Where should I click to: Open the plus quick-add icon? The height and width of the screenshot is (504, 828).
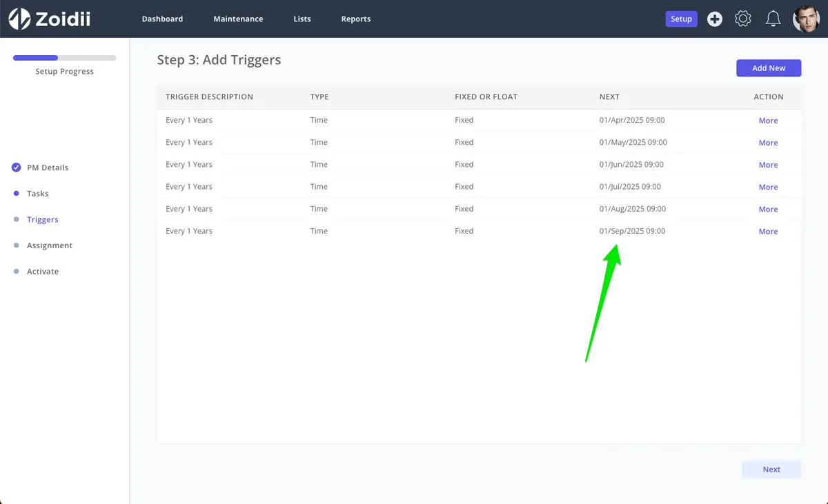[x=715, y=19]
